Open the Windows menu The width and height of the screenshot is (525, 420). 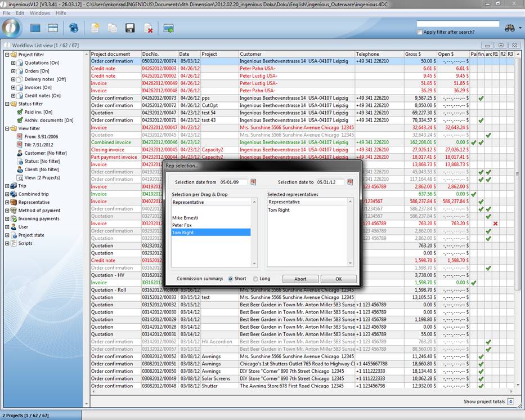click(x=39, y=12)
